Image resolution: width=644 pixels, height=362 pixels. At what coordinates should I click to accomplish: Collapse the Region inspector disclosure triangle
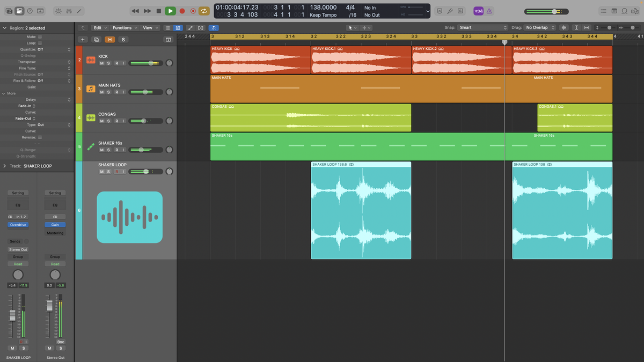[x=5, y=28]
